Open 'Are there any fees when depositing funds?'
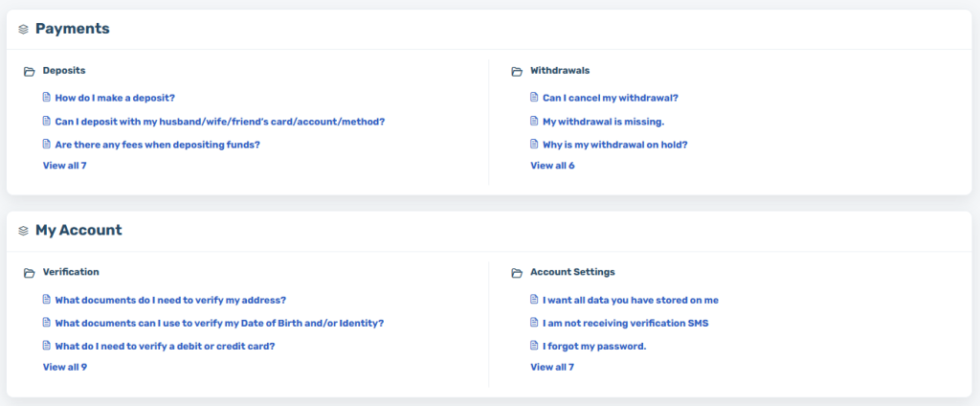980x406 pixels. point(158,145)
